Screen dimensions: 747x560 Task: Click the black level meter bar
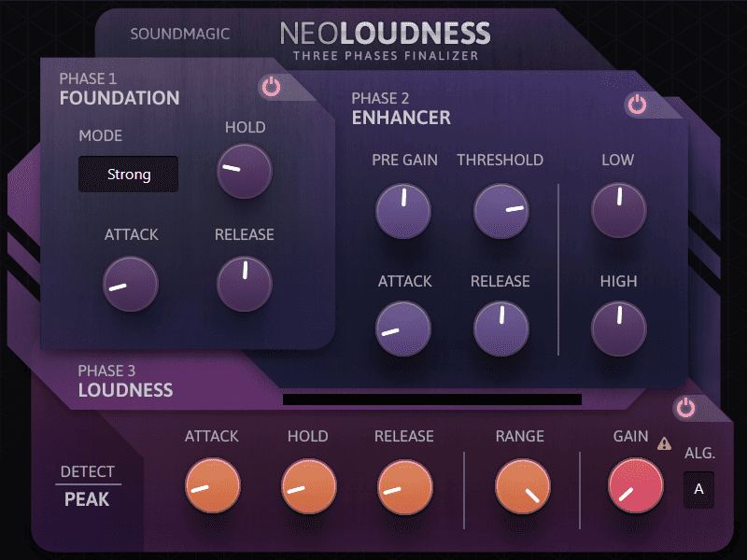coord(431,399)
